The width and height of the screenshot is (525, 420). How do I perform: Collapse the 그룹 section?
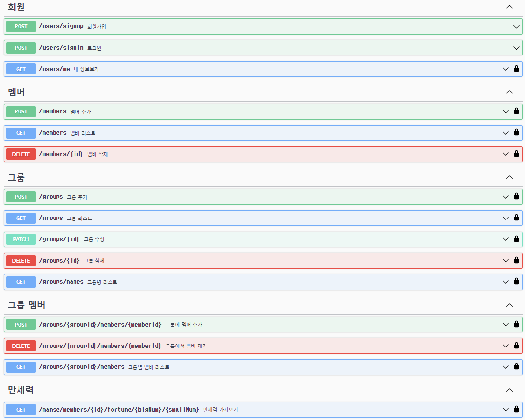509,177
